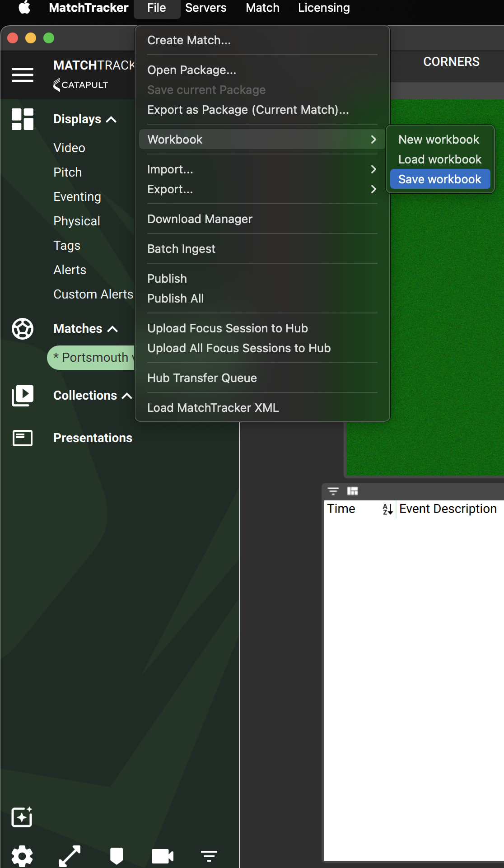Screen dimensions: 504x868
Task: Click the video camera icon in bottom toolbar
Action: click(x=163, y=856)
